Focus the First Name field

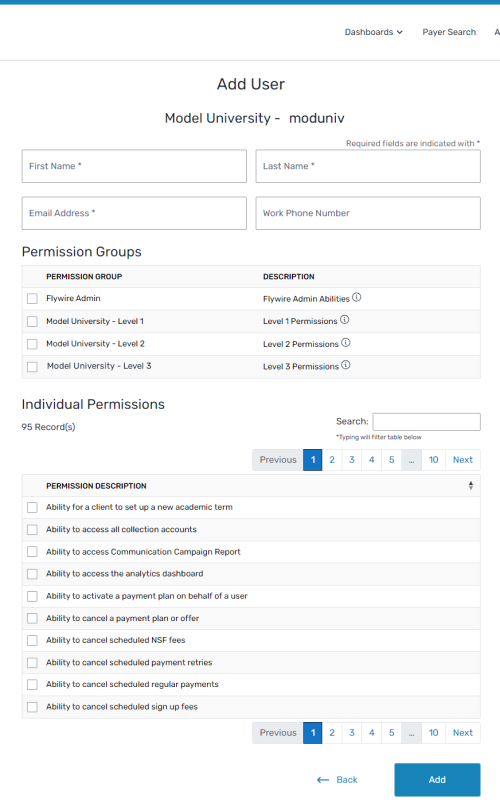point(134,166)
